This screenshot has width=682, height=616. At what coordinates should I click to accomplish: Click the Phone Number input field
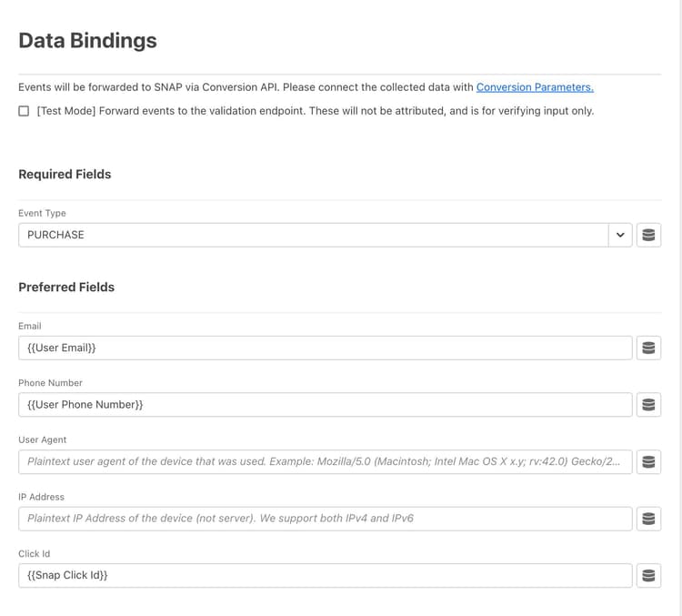(x=325, y=405)
